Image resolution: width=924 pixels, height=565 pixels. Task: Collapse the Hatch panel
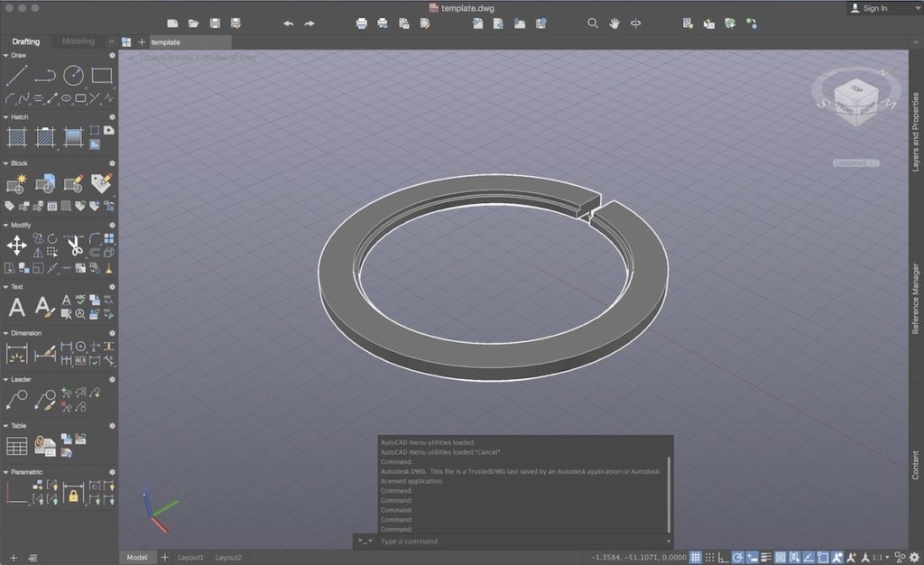tap(6, 117)
